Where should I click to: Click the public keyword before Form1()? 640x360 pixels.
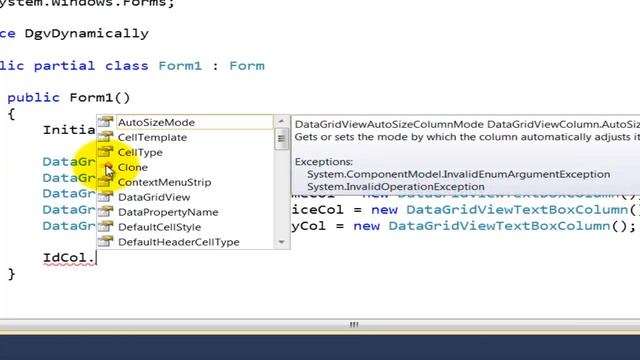coord(33,98)
